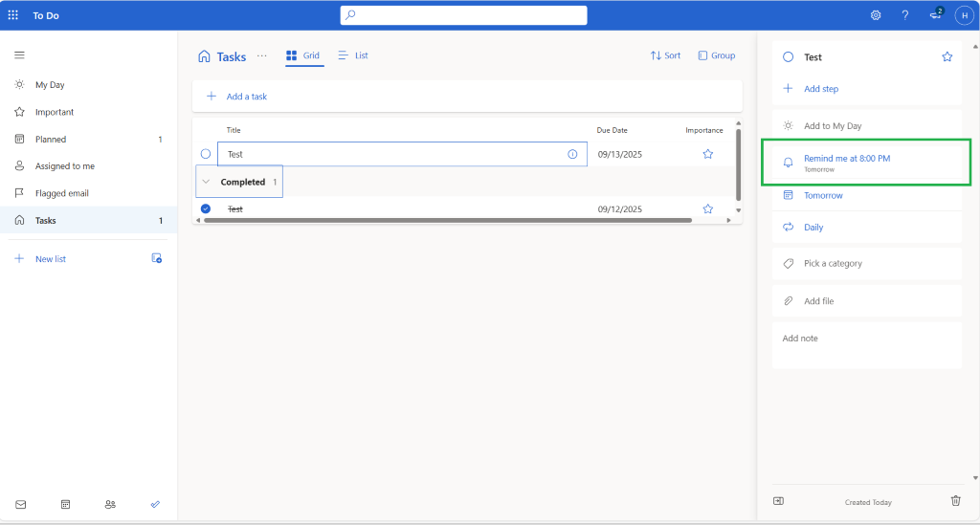Mark Test task due 09/13/2025 complete
This screenshot has width=980, height=525.
coord(206,154)
